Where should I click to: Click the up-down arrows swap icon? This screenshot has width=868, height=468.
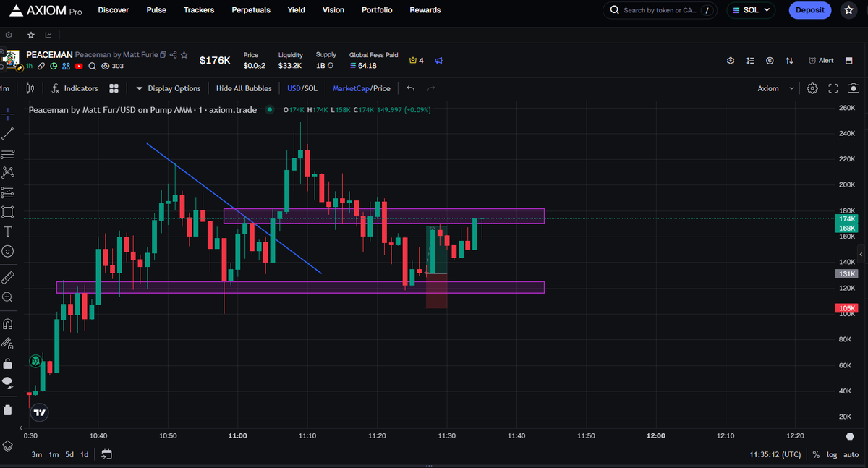pyautogui.click(x=789, y=61)
